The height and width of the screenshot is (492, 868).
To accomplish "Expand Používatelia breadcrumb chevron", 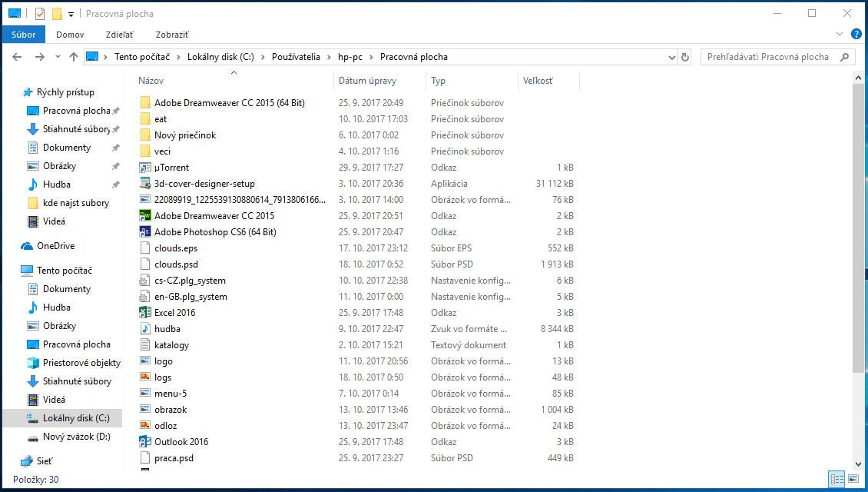I will (330, 57).
